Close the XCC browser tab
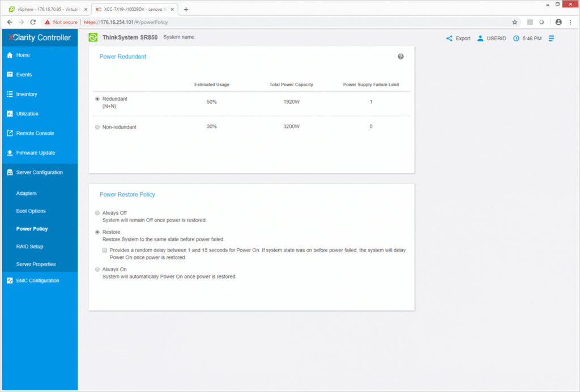This screenshot has height=392, width=580. pyautogui.click(x=172, y=10)
